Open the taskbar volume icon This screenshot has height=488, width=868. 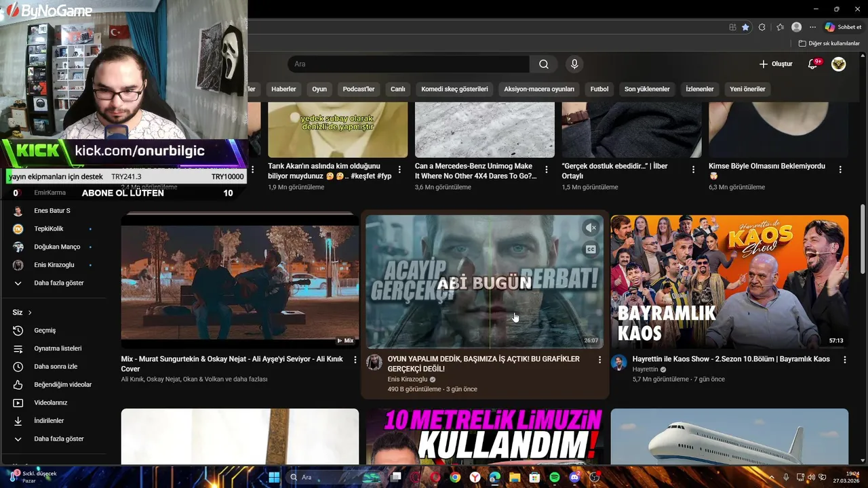tap(811, 477)
